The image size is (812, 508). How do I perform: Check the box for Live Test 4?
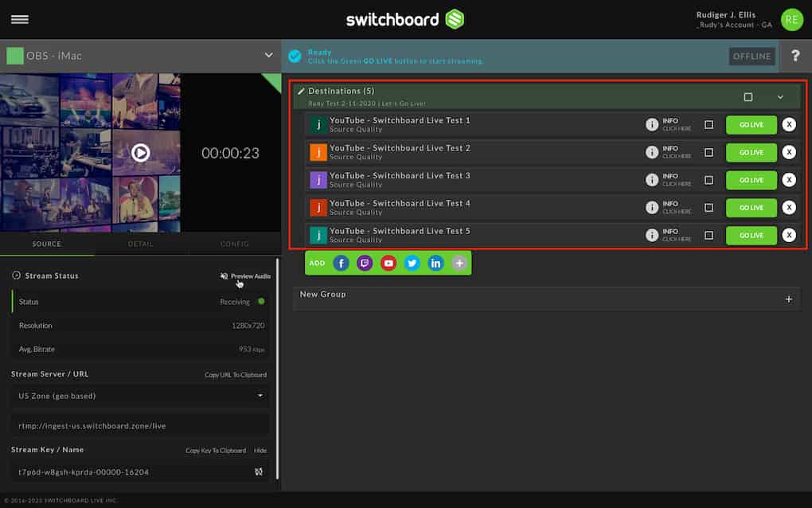coord(709,208)
